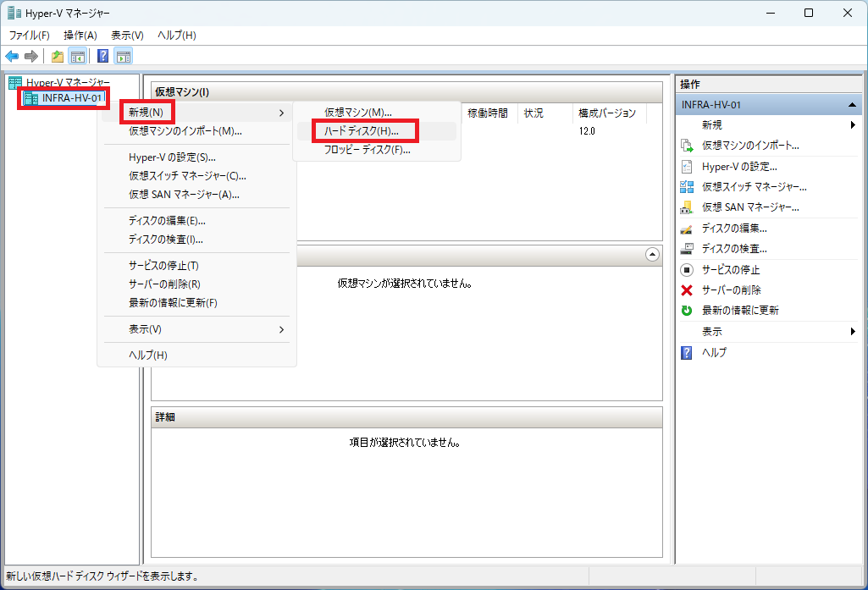Click the green 最新の情報に更新 refresh icon
Viewport: 868px width, 590px height.
[687, 311]
